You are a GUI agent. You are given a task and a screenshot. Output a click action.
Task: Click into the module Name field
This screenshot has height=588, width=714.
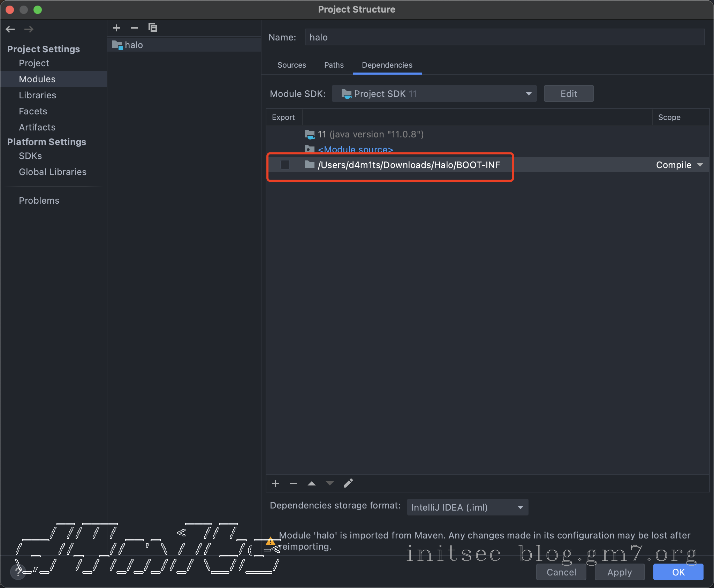(x=504, y=37)
